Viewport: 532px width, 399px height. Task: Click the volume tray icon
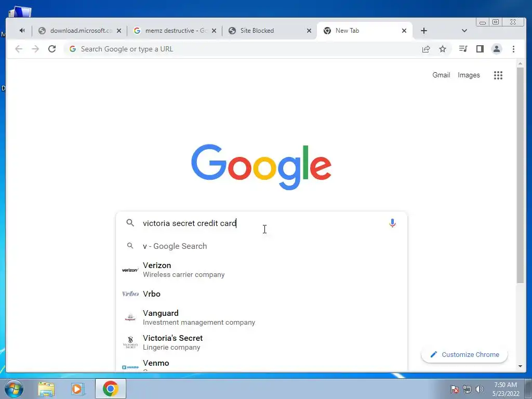pos(480,389)
